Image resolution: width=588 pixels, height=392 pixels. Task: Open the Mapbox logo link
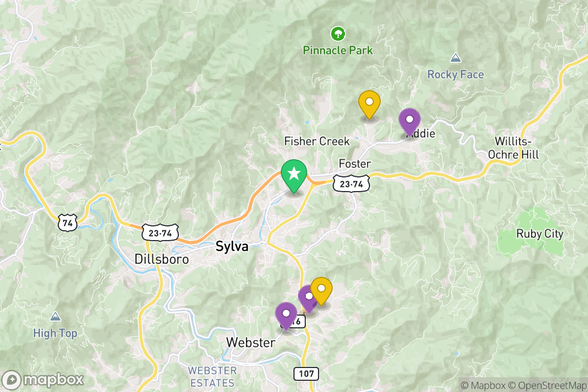pos(43,379)
